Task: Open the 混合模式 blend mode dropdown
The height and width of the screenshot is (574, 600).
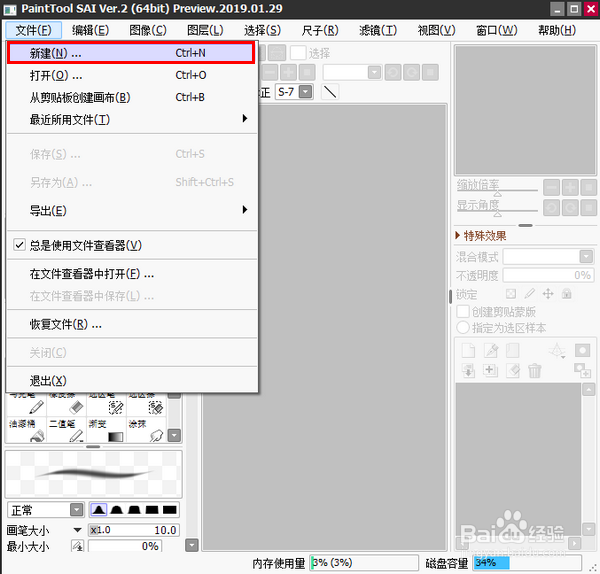Action: (586, 256)
